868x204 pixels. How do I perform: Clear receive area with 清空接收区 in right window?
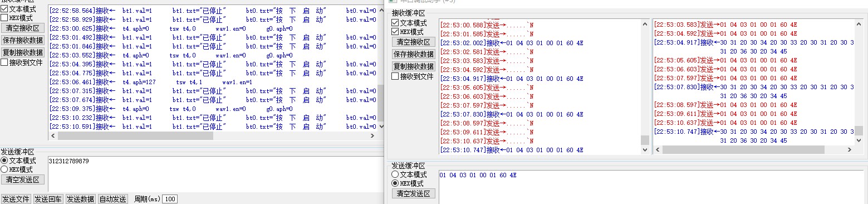click(x=414, y=42)
